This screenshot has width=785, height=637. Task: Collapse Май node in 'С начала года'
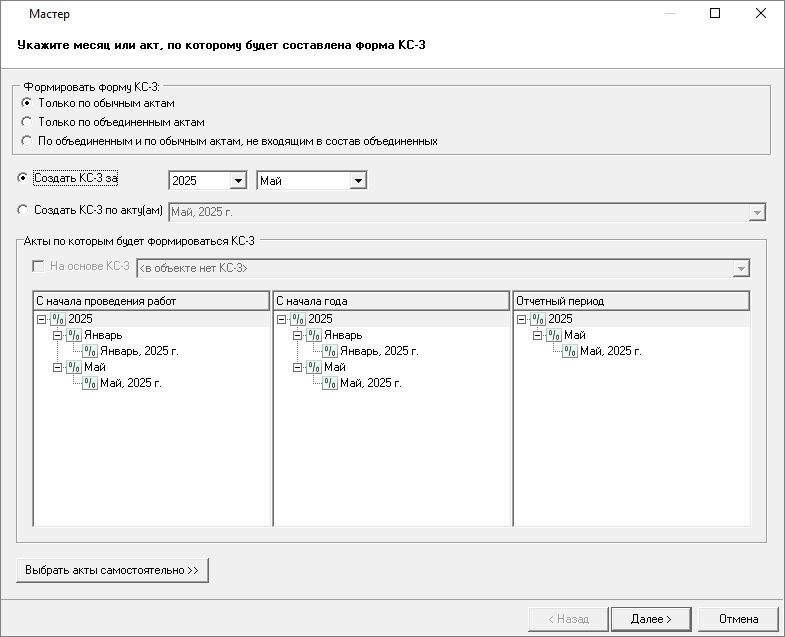[297, 367]
